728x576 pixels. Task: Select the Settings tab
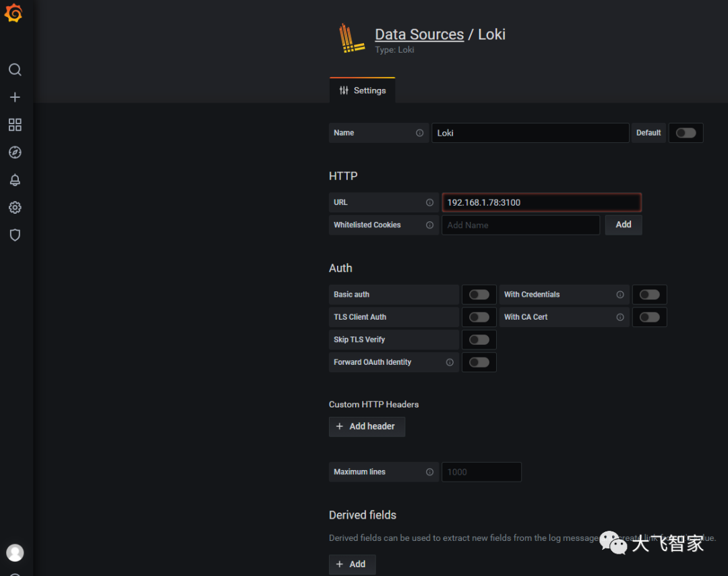click(x=363, y=90)
